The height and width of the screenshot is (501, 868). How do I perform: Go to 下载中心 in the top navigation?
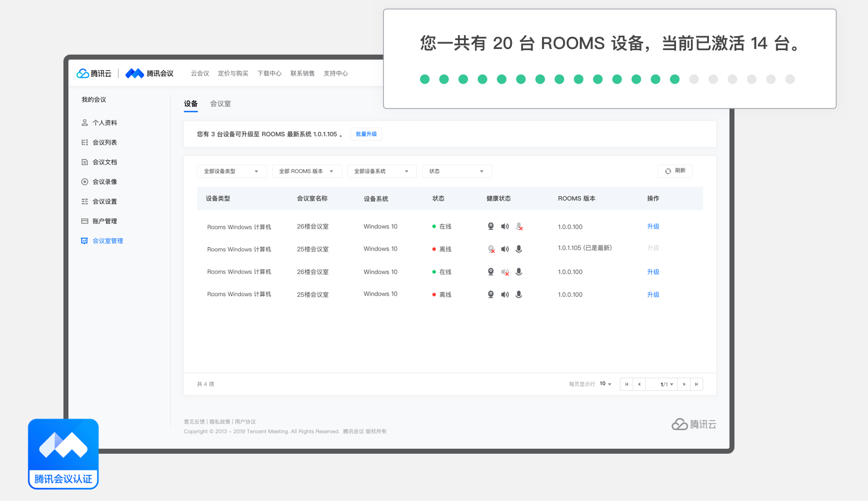click(x=269, y=73)
